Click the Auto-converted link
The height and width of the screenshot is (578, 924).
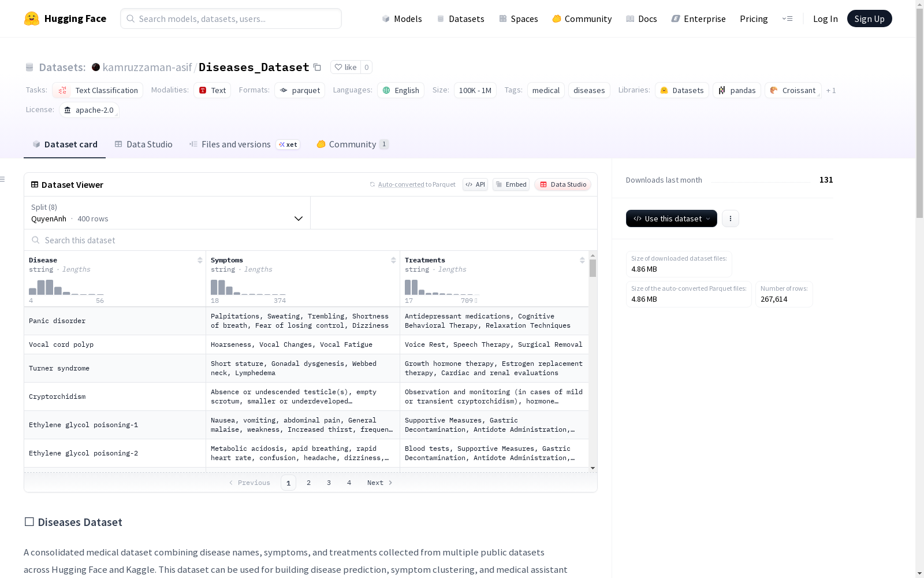click(401, 184)
